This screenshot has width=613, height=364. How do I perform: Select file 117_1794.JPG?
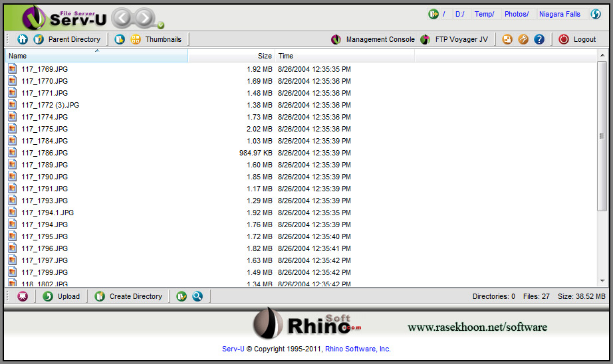(45, 225)
